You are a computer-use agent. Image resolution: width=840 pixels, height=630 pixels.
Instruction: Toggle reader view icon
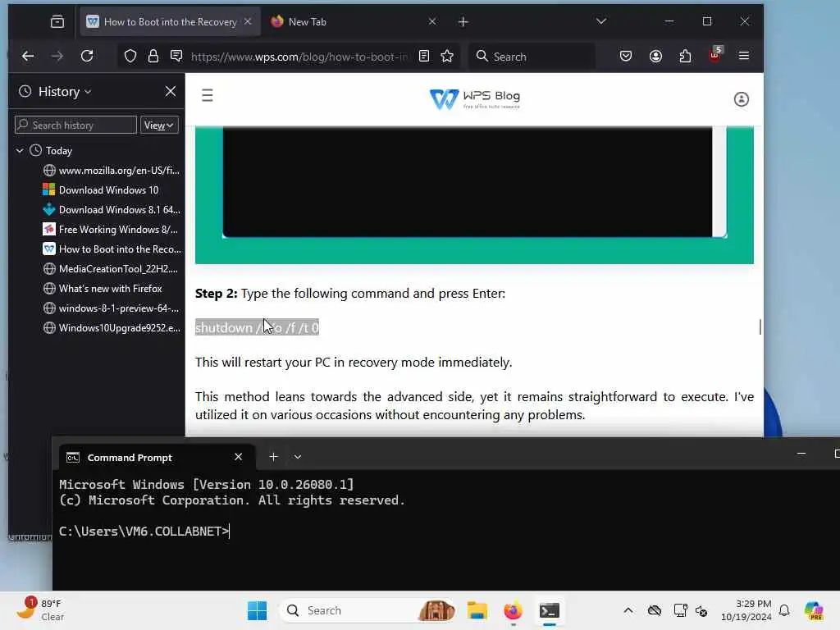tap(424, 56)
